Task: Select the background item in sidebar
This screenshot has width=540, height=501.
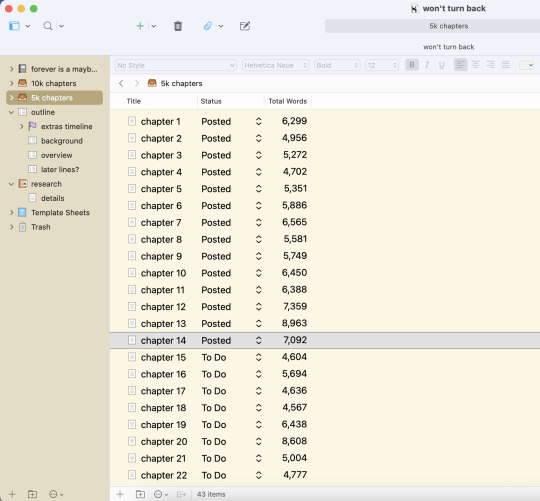Action: 62,141
